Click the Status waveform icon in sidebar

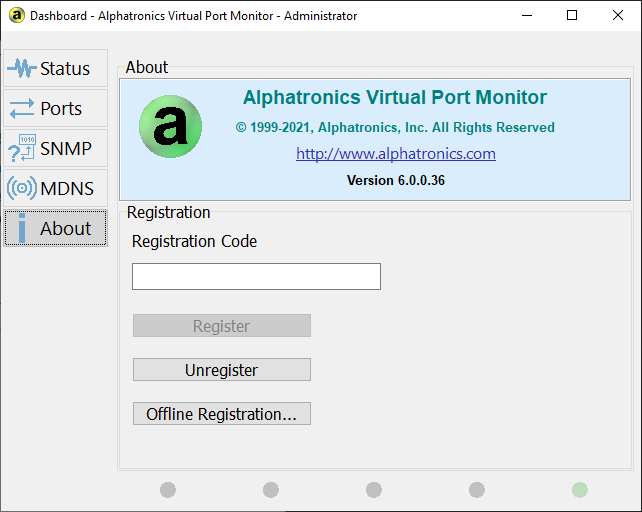click(x=22, y=69)
